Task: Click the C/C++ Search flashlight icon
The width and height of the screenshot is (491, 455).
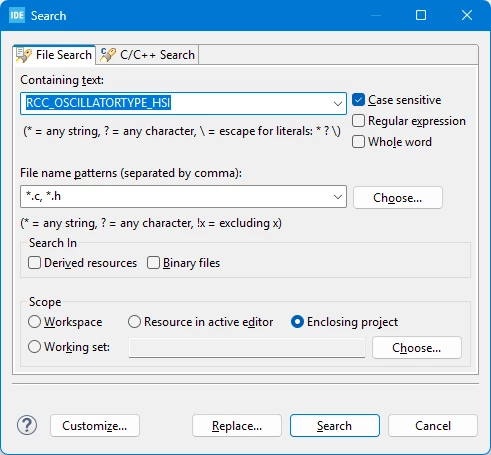Action: coord(108,55)
